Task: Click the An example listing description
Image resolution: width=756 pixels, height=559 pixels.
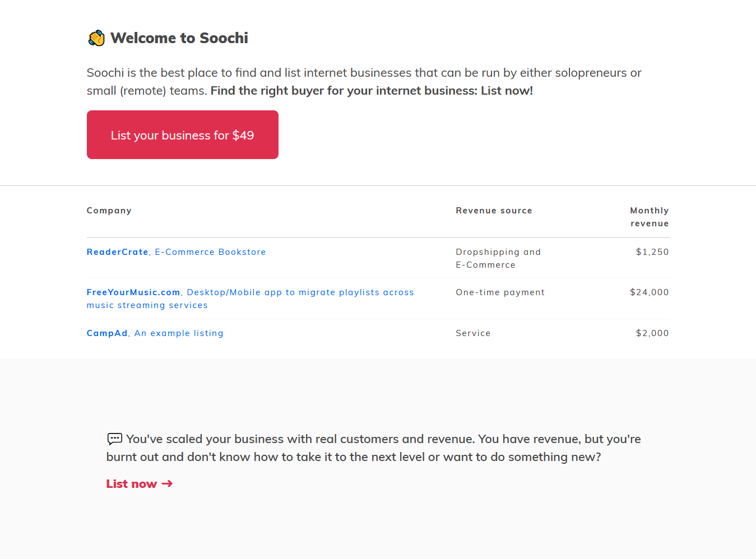Action: [179, 333]
